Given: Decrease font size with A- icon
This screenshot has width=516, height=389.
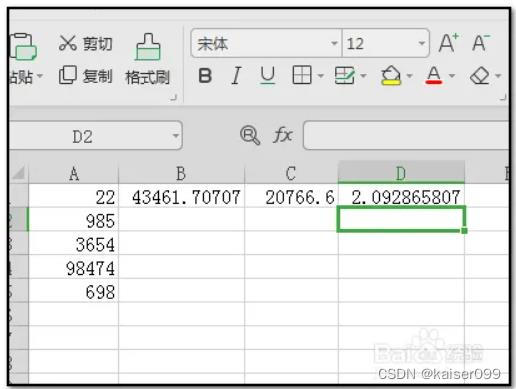Looking at the screenshot, I should pyautogui.click(x=481, y=43).
